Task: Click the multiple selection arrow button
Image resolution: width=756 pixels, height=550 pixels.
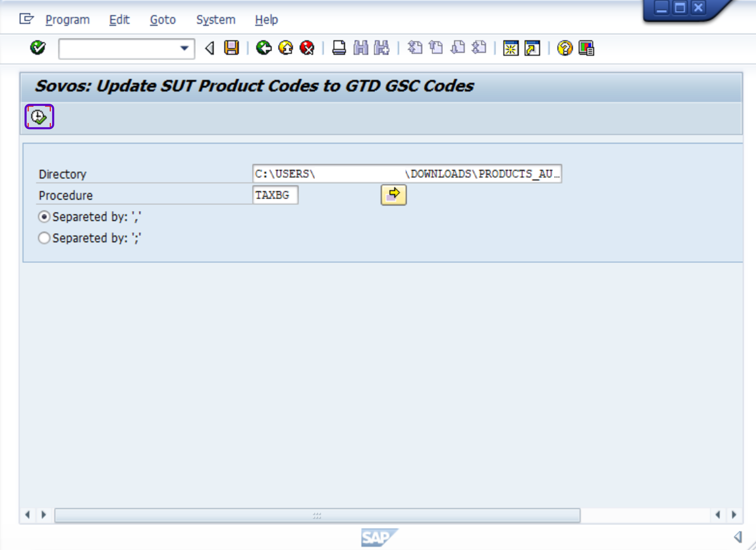Action: 393,195
